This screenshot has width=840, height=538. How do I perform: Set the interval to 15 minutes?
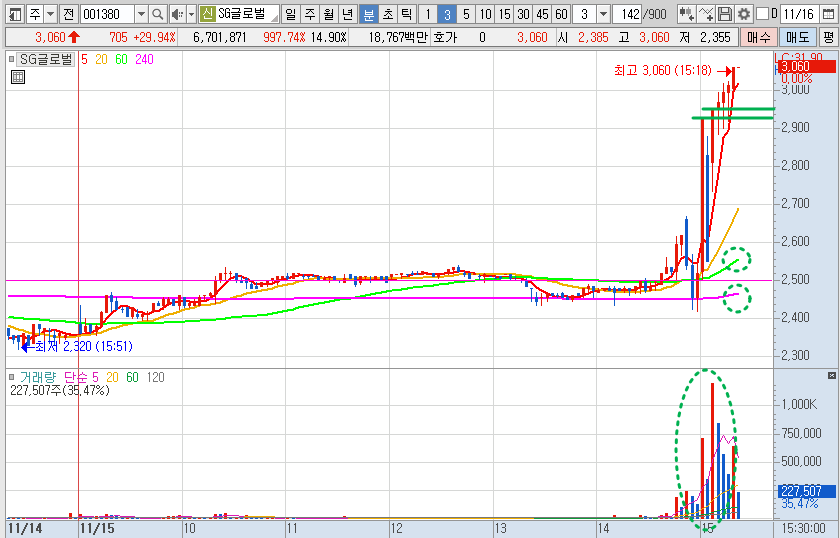tap(505, 14)
